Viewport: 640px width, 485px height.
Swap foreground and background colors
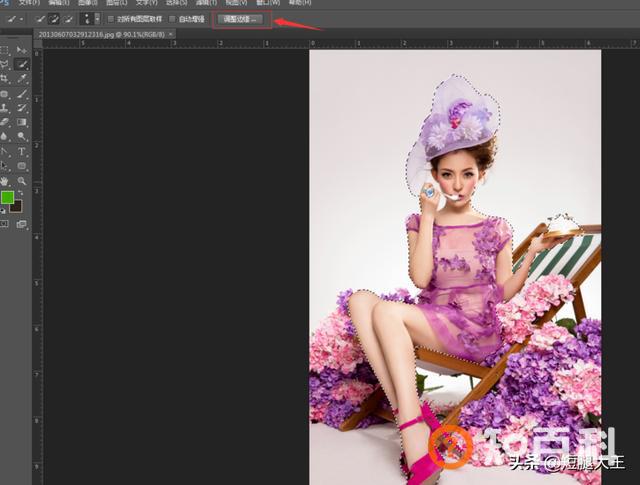(x=20, y=193)
